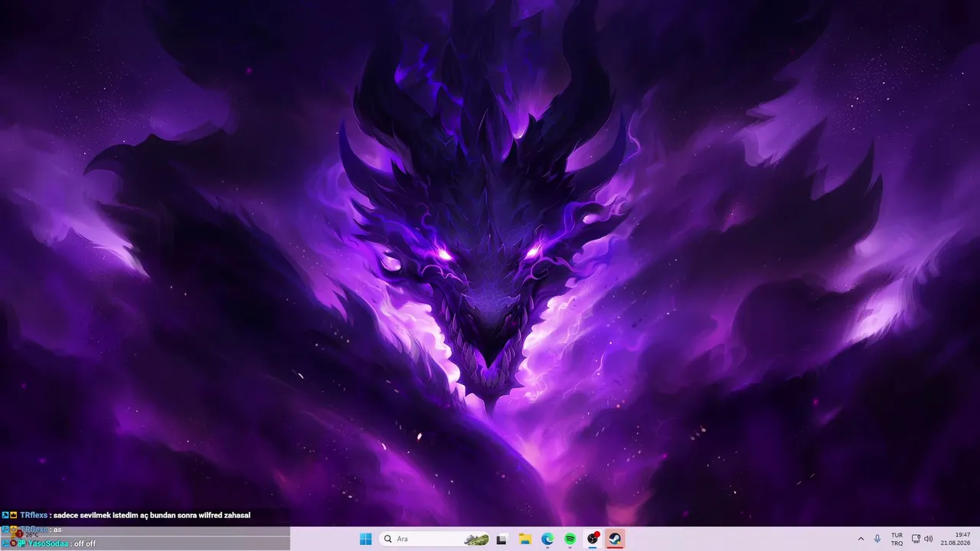Open network settings from the tray icon
Viewport: 980px width, 551px height.
click(916, 539)
